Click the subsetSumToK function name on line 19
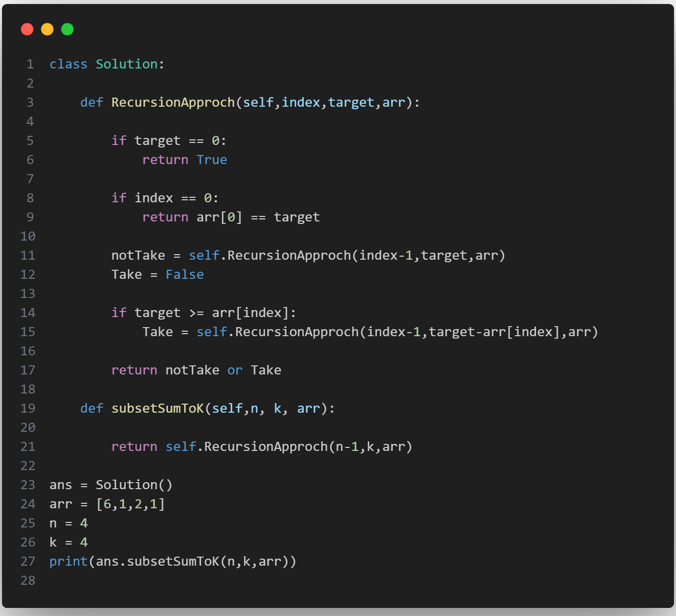 tap(157, 409)
